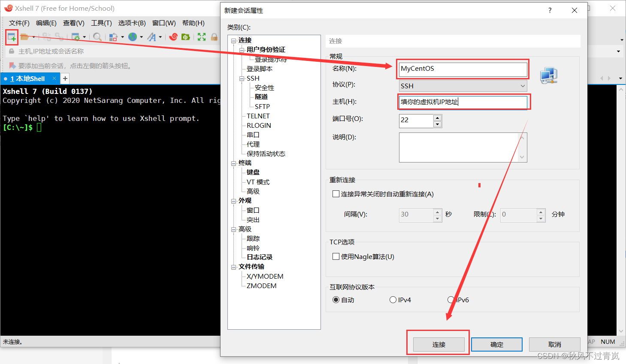Select 隧道 in the category tree
The image size is (626, 364).
[x=261, y=97]
